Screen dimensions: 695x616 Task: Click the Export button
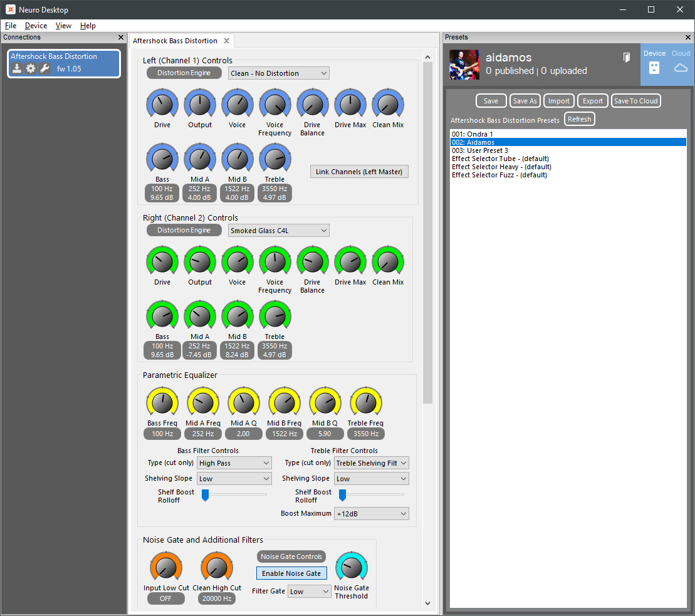tap(593, 101)
